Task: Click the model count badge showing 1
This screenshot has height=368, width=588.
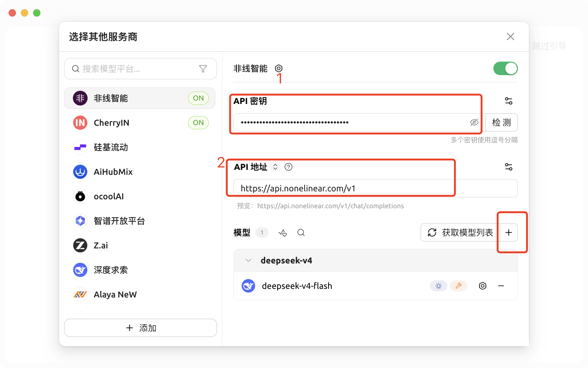Action: [x=262, y=232]
